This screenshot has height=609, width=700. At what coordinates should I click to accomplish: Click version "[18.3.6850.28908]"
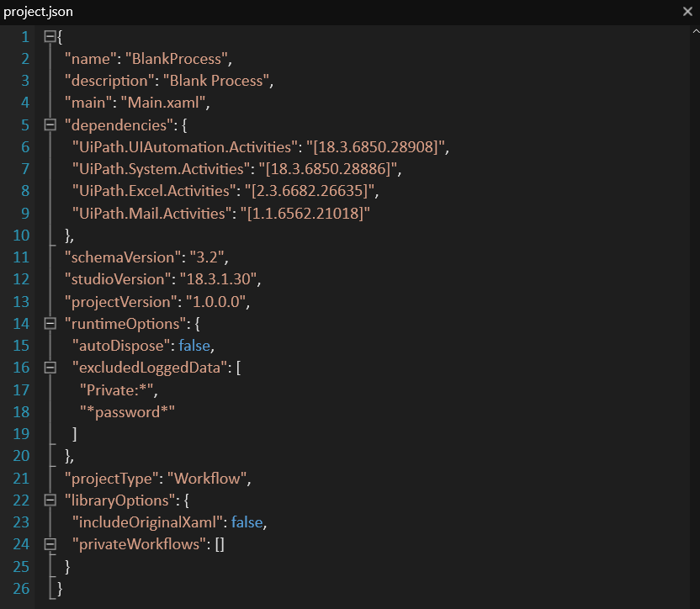[376, 147]
